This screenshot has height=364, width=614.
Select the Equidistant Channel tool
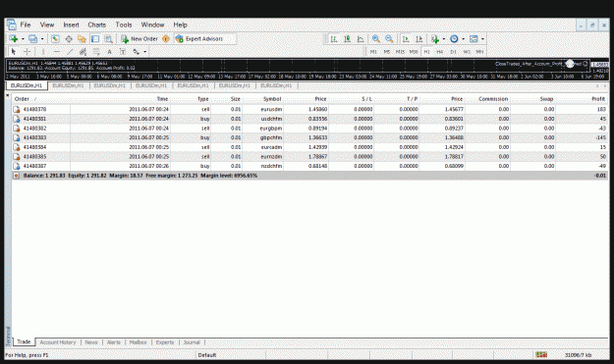pos(83,52)
